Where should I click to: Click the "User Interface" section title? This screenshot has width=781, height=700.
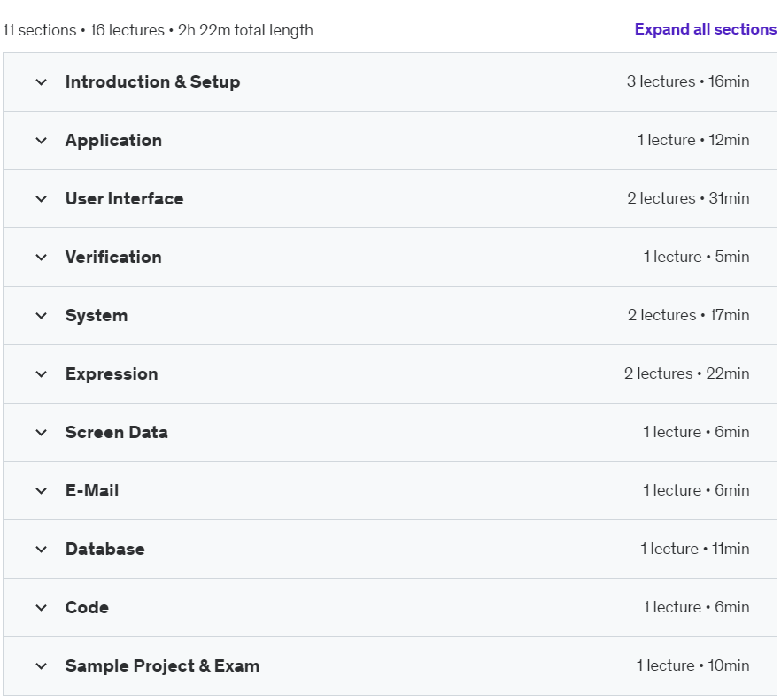pos(125,198)
